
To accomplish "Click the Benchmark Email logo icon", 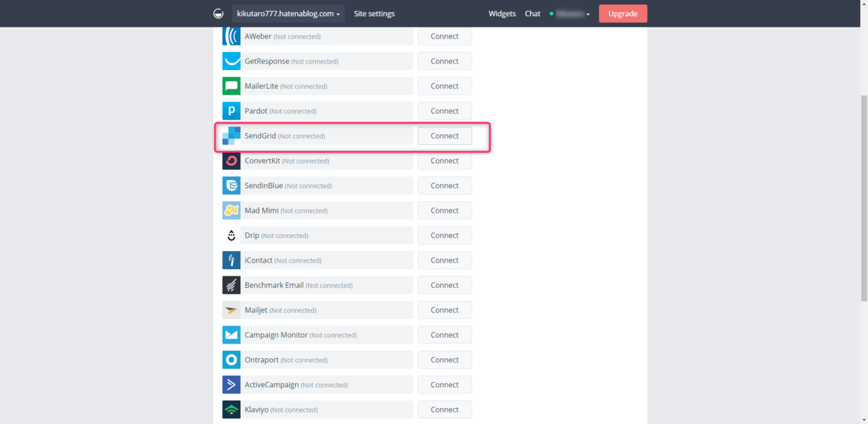I will tap(231, 285).
